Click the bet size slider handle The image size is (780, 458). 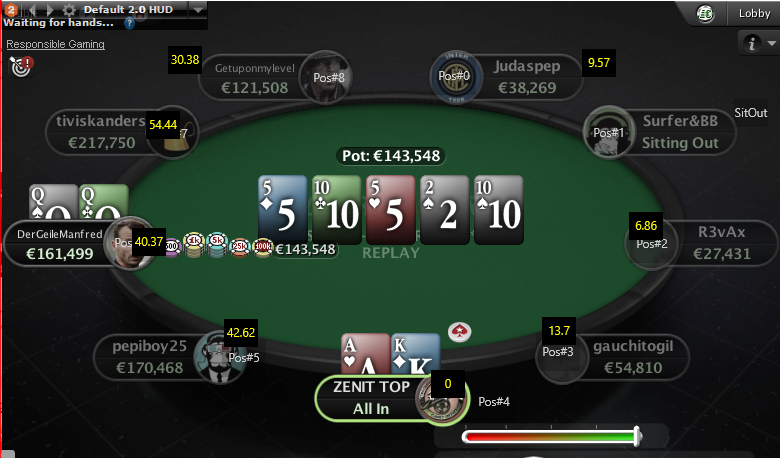coord(637,436)
